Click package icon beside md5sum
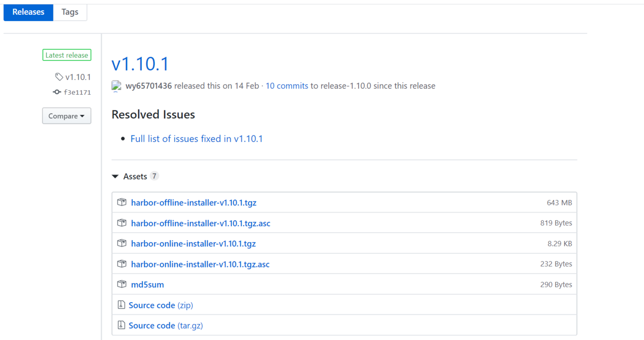Image resolution: width=644 pixels, height=340 pixels. [x=122, y=285]
